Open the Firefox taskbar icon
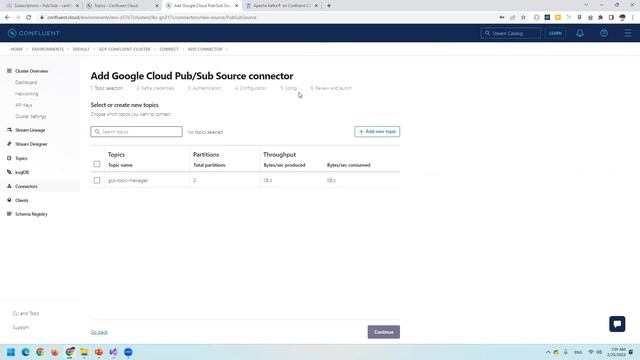 55,352
